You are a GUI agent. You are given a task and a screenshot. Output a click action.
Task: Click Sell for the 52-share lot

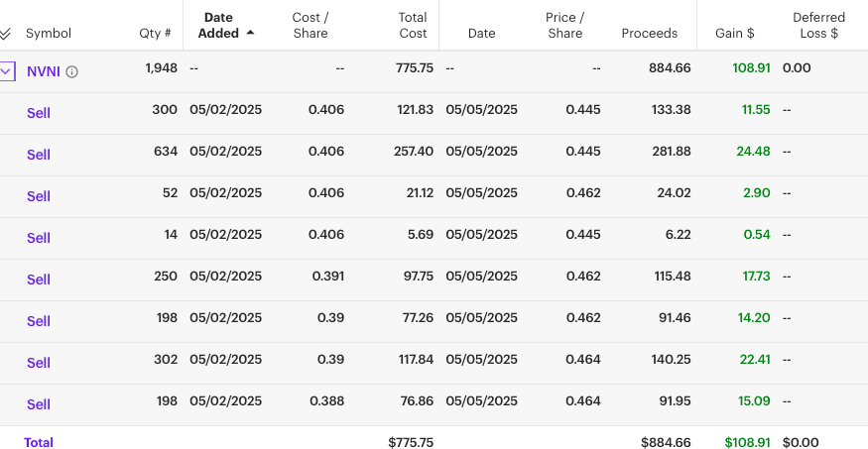(39, 196)
